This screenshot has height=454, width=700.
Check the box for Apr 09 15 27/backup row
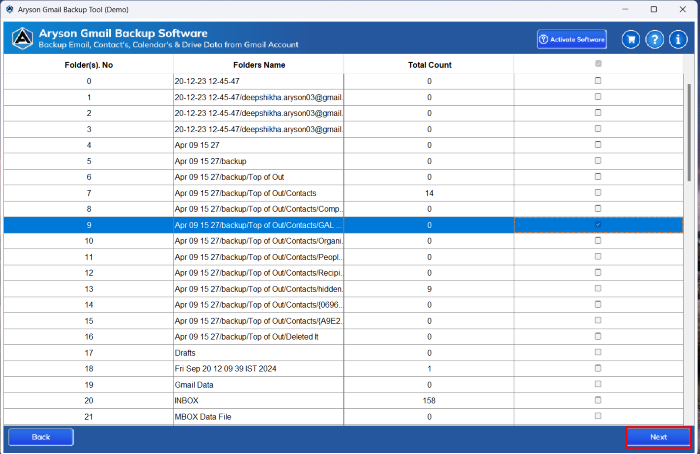598,161
